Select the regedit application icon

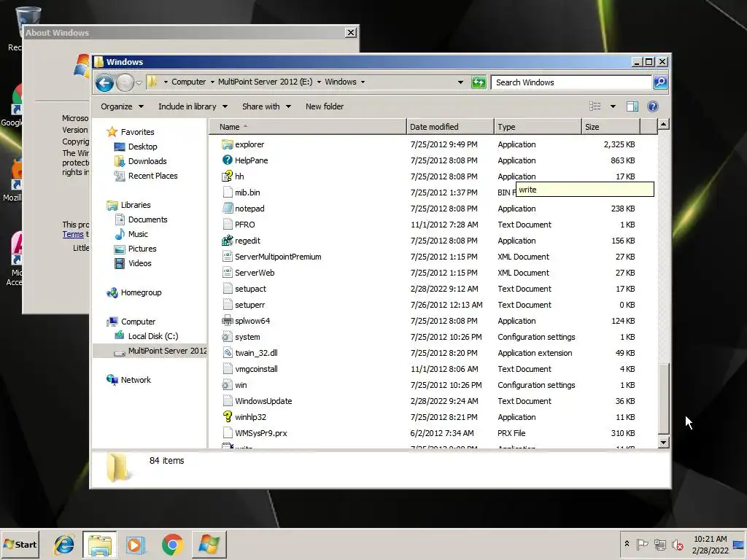tap(228, 241)
